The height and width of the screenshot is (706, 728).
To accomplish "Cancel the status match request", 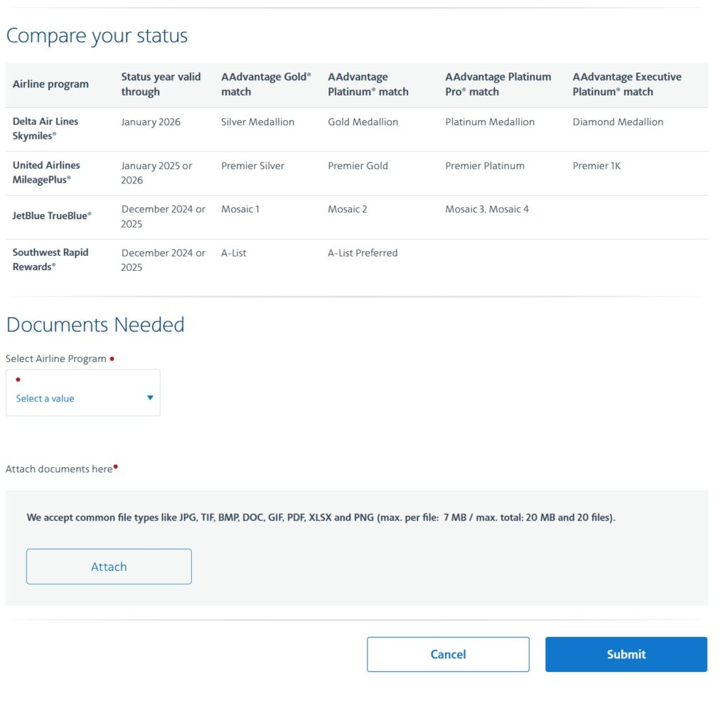I will click(448, 654).
